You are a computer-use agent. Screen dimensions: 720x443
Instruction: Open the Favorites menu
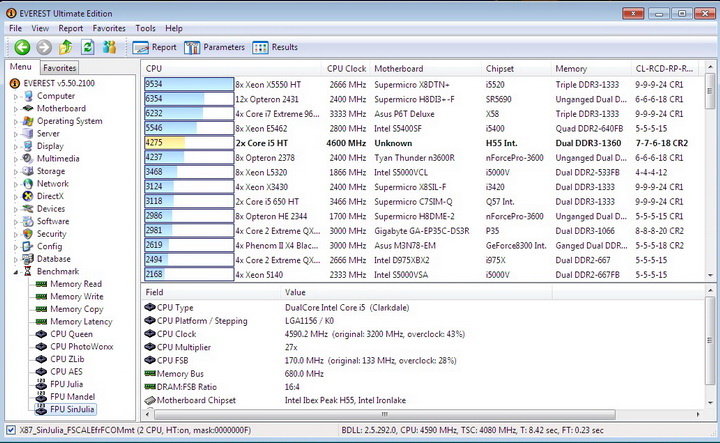coord(109,28)
